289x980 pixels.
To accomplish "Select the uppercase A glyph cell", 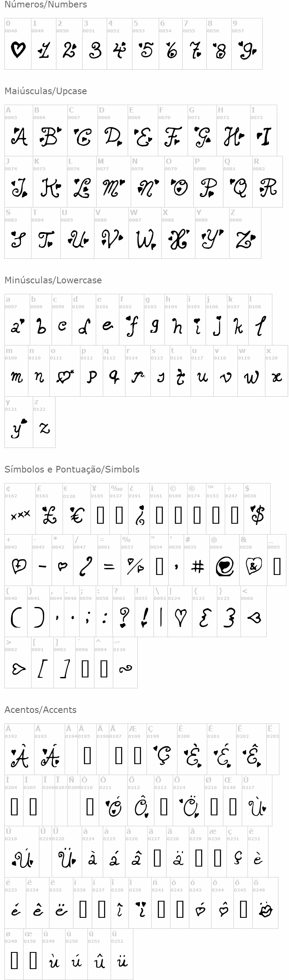I will pyautogui.click(x=18, y=130).
